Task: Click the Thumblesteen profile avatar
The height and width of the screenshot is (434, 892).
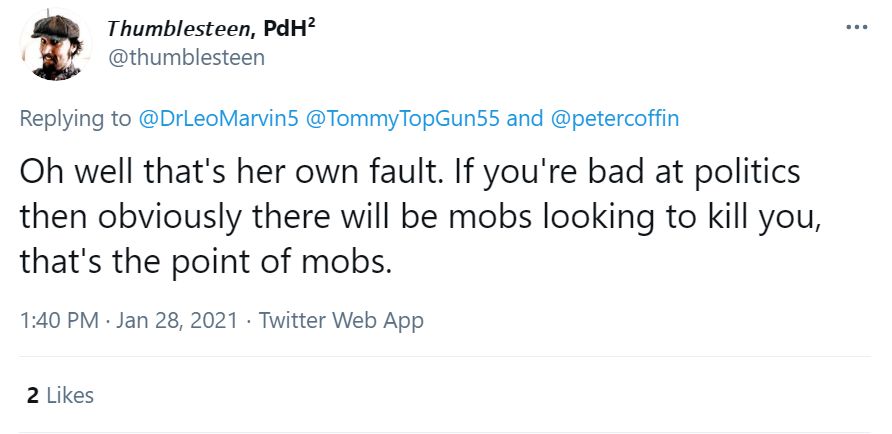Action: pyautogui.click(x=52, y=45)
